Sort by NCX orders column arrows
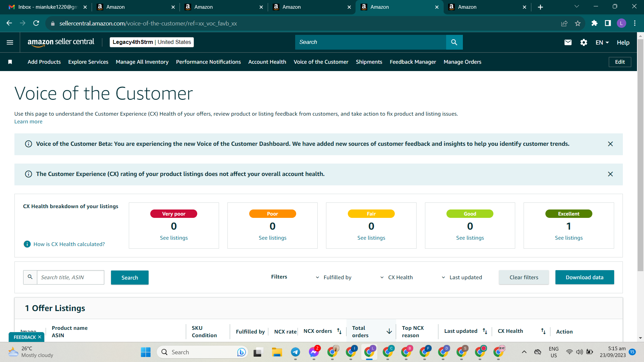Viewport: 644px width, 362px height. 339,331
